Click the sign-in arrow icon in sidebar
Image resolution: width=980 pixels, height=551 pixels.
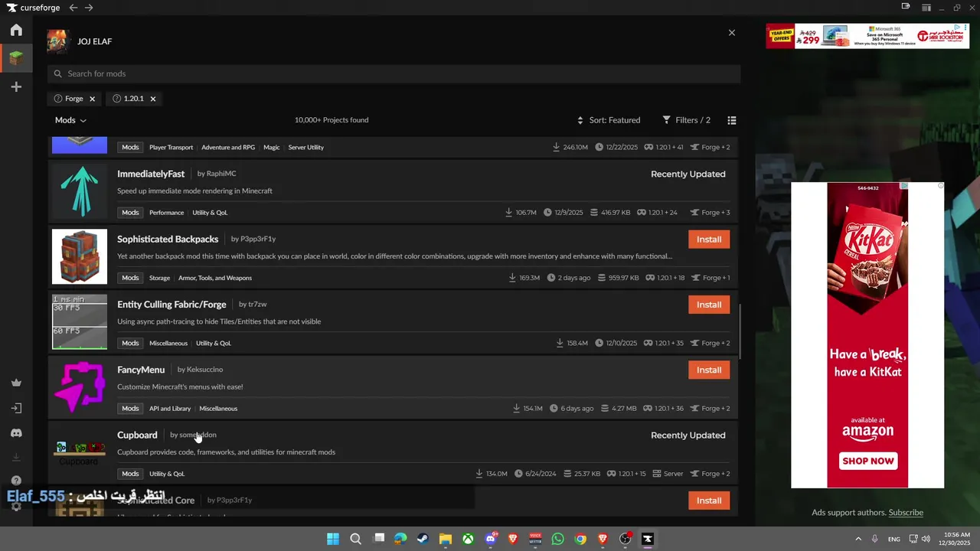pos(16,408)
